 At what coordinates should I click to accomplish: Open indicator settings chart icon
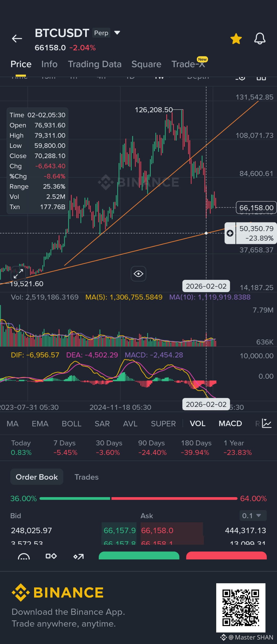click(x=267, y=423)
